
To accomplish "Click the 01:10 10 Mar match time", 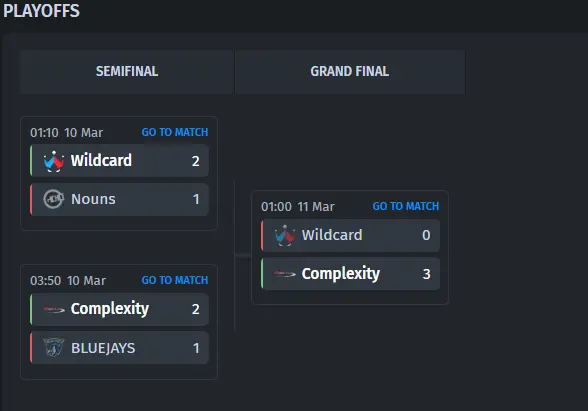I will pyautogui.click(x=66, y=133).
